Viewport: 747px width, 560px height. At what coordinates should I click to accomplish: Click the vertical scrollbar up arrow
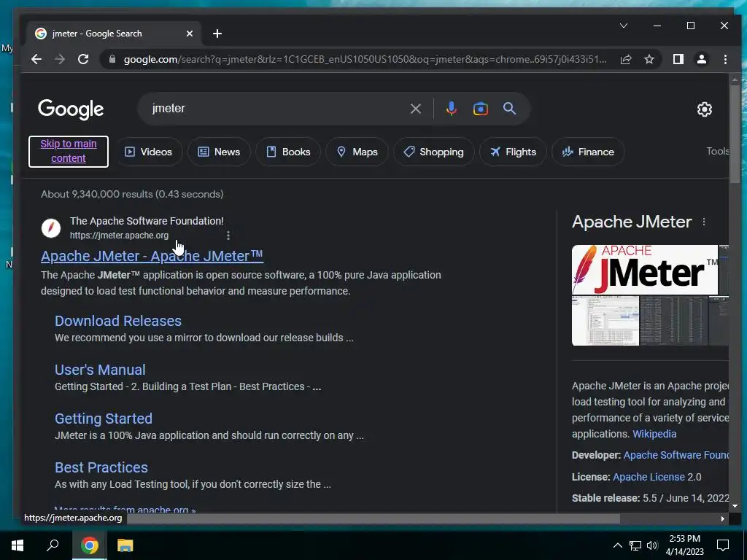click(734, 79)
